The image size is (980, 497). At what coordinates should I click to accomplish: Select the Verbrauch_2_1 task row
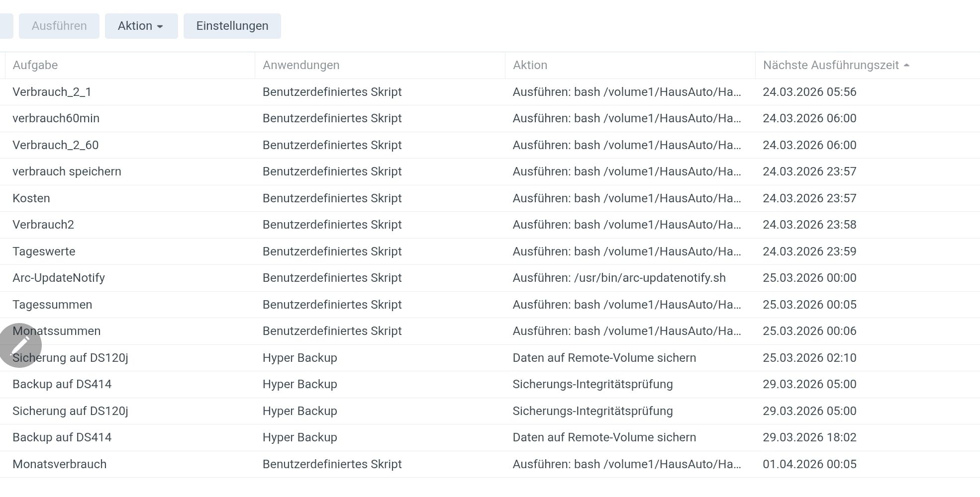pyautogui.click(x=52, y=92)
